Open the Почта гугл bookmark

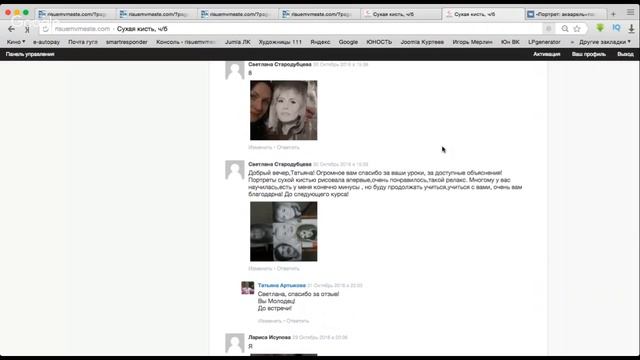point(83,42)
